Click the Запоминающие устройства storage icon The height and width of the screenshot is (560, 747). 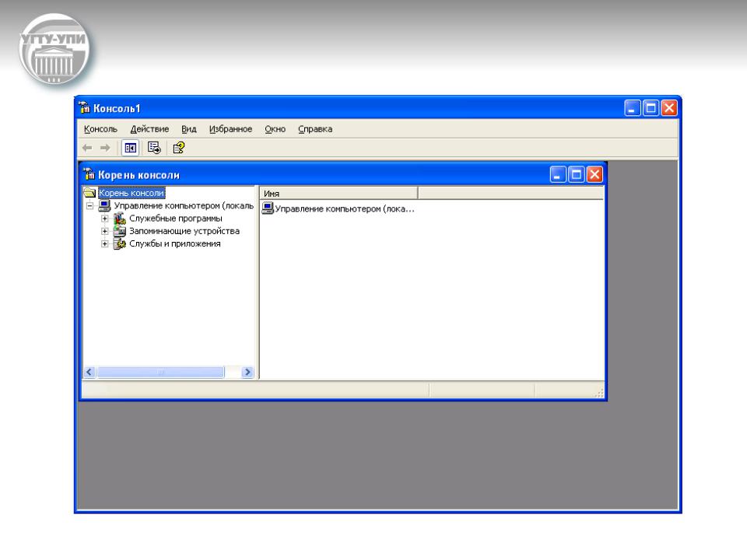(120, 231)
